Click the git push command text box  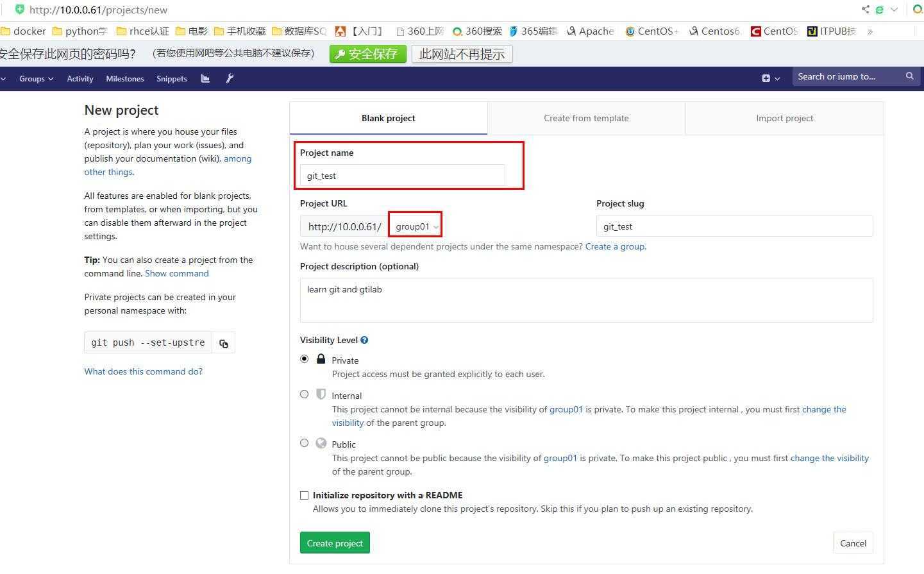[148, 342]
